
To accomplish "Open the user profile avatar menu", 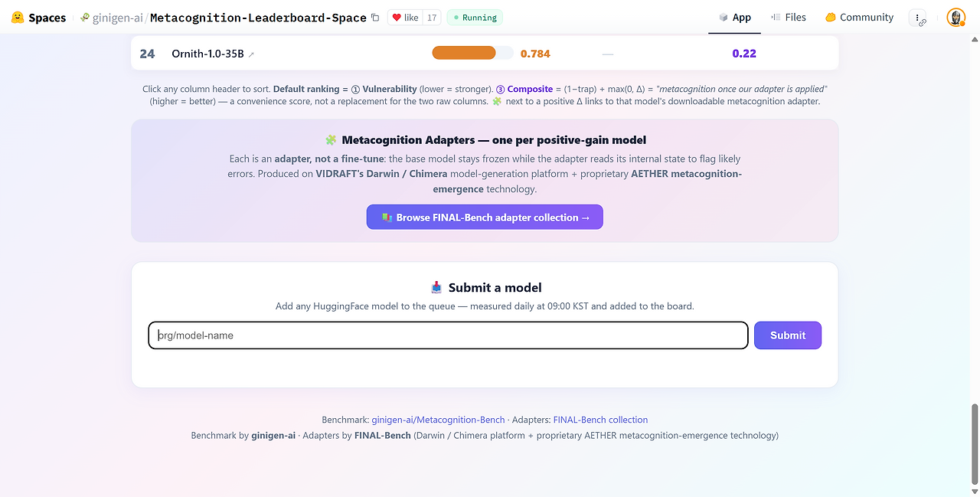I will click(955, 18).
